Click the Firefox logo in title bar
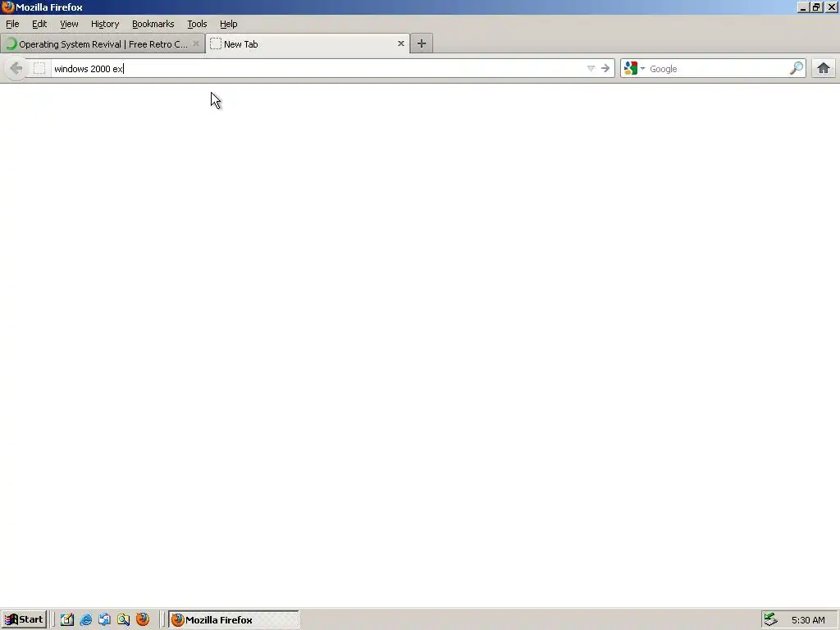 [x=7, y=7]
